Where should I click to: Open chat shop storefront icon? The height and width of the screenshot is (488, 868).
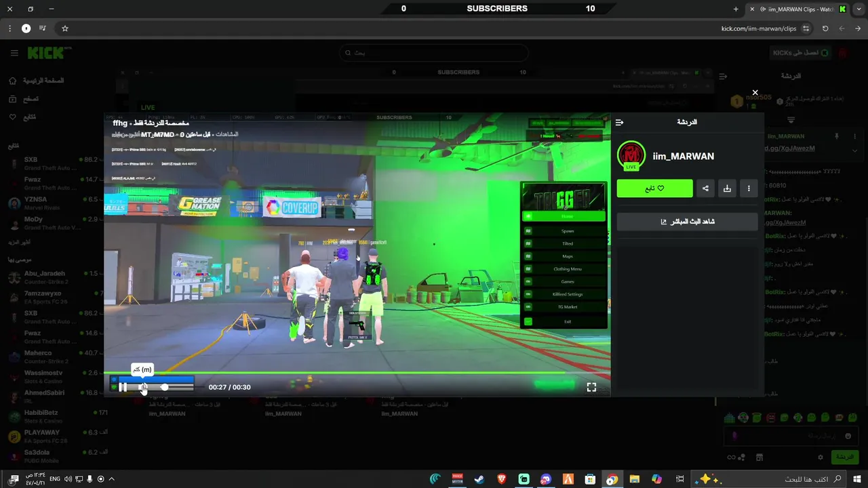tap(759, 457)
